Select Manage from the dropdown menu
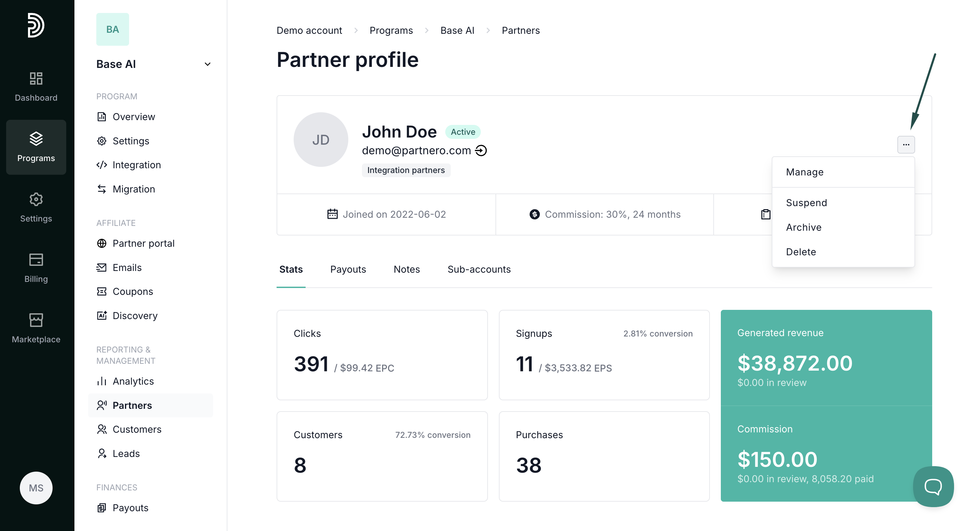The height and width of the screenshot is (531, 980). tap(804, 172)
